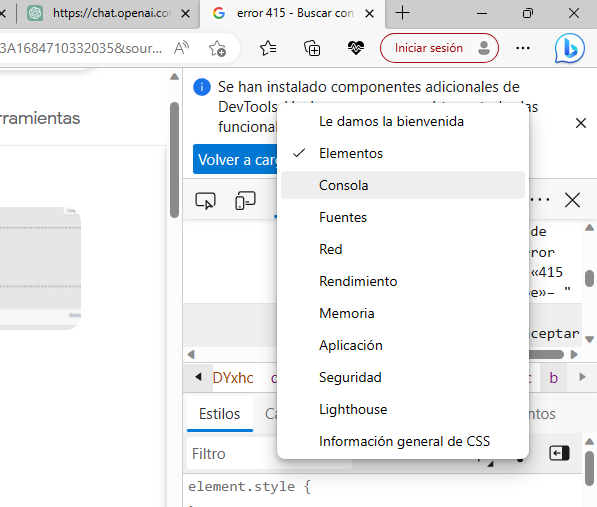The image size is (597, 507).
Task: Click the read aloud icon in address bar
Action: click(x=181, y=48)
